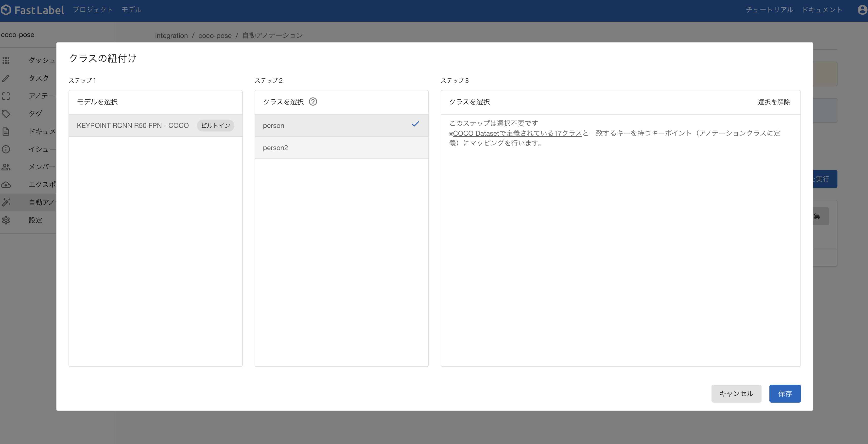The width and height of the screenshot is (868, 444).
Task: Open the プロジェクト menu in header
Action: (93, 10)
